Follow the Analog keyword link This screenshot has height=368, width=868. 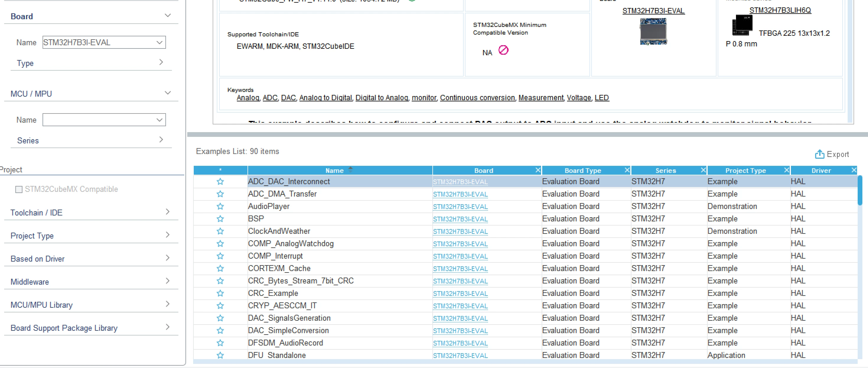coord(248,98)
